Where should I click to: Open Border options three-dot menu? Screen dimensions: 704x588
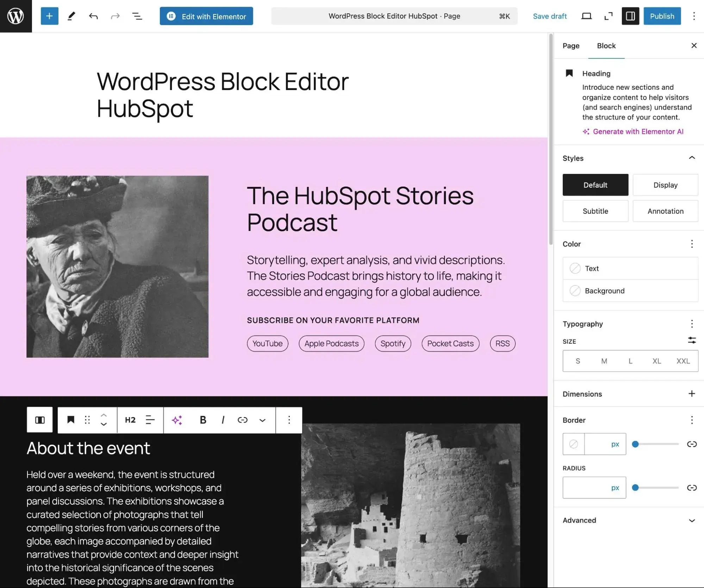tap(692, 420)
